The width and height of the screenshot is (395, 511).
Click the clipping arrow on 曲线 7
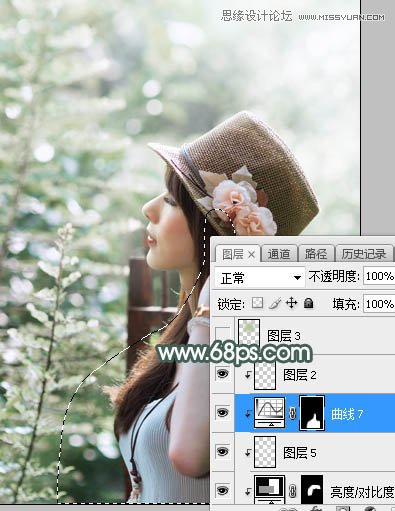(x=248, y=414)
